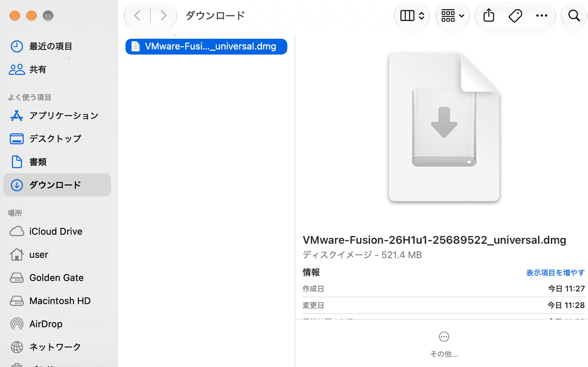Click the 場所 section header

15,213
